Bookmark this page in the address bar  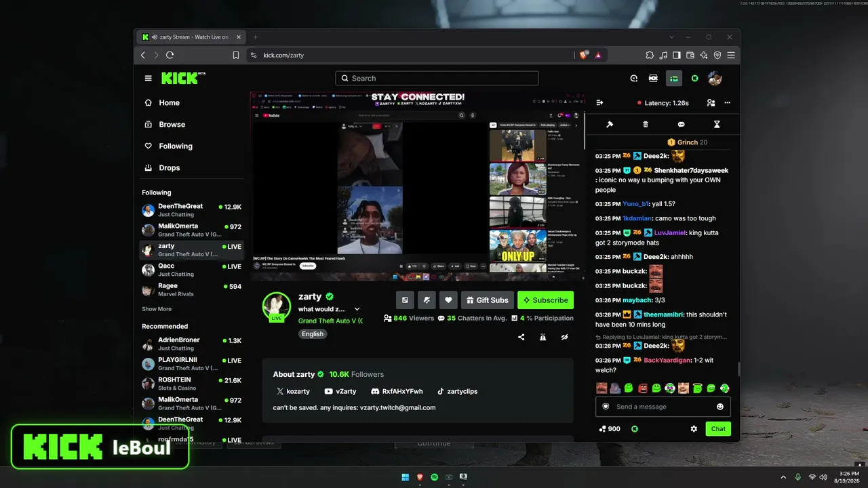point(236,55)
